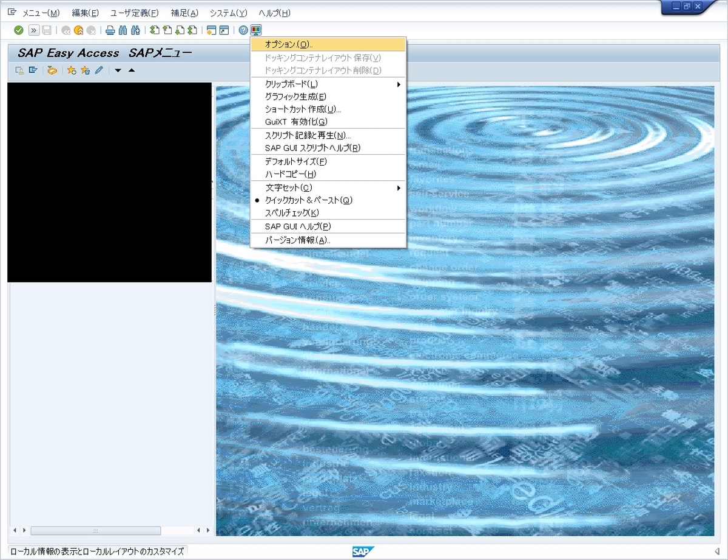This screenshot has height=560, width=728.
Task: Click the Change Favorites pencil icon
Action: point(98,70)
